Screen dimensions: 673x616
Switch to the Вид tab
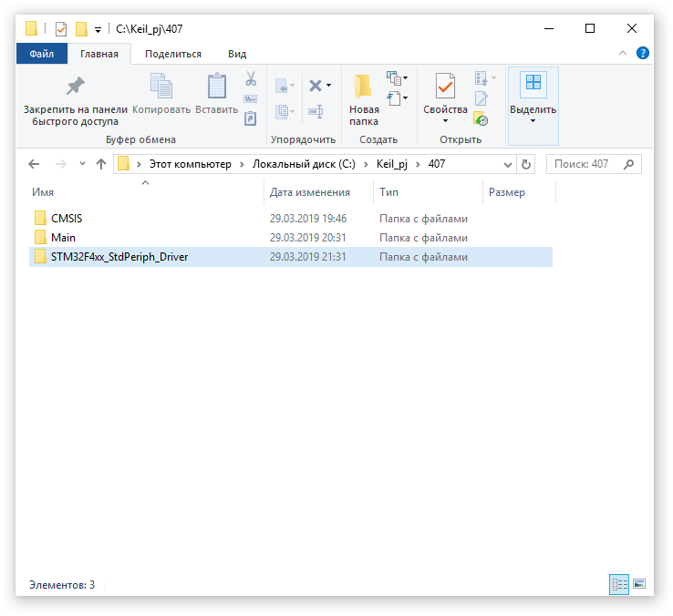tap(237, 54)
